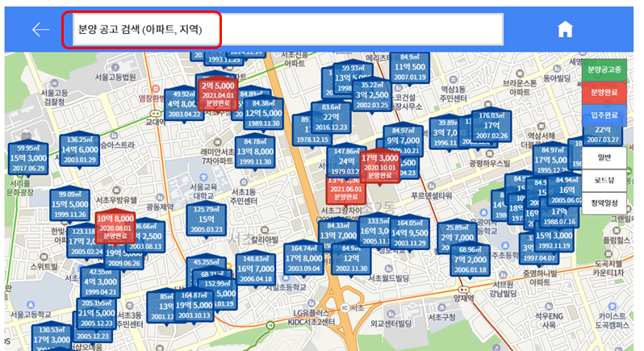
Task: Click the 서울고등법원 map label
Action: (x=115, y=77)
